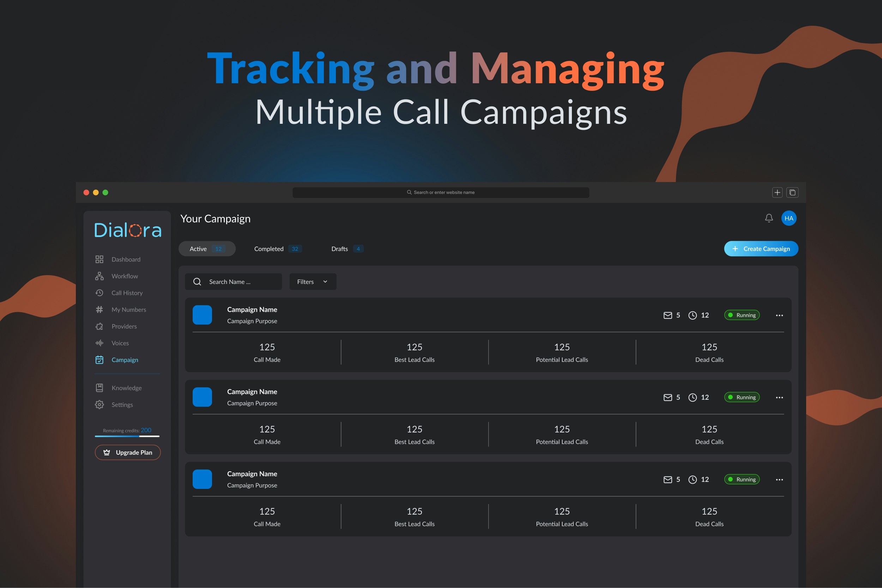Click the Upgrade Plan button

[x=128, y=452]
